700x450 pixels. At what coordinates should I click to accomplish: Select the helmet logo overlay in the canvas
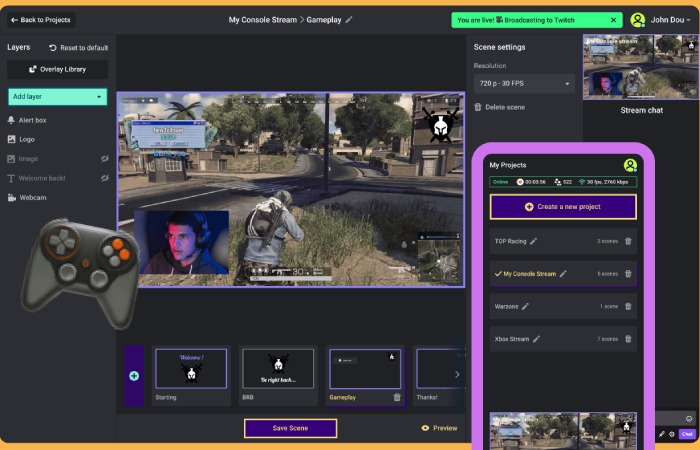pyautogui.click(x=441, y=125)
